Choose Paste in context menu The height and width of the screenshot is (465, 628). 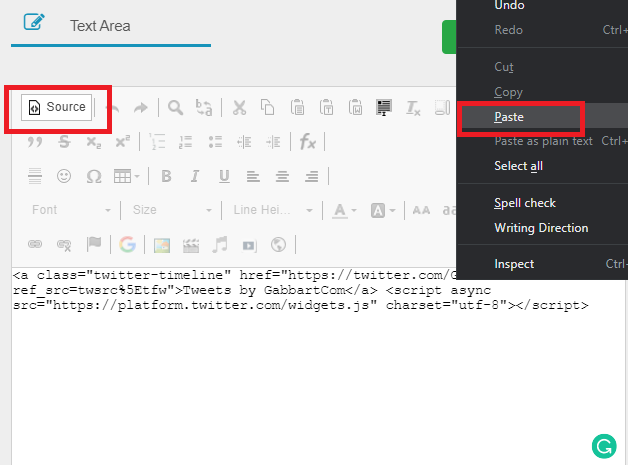[543, 117]
